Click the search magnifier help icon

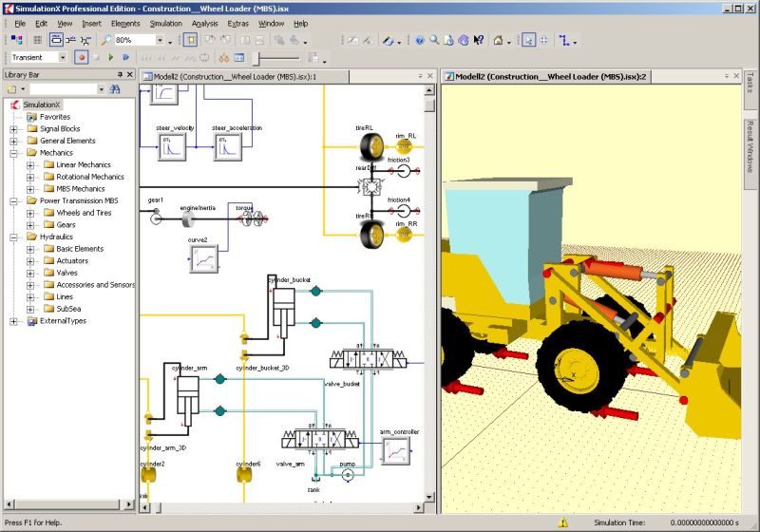pos(434,40)
